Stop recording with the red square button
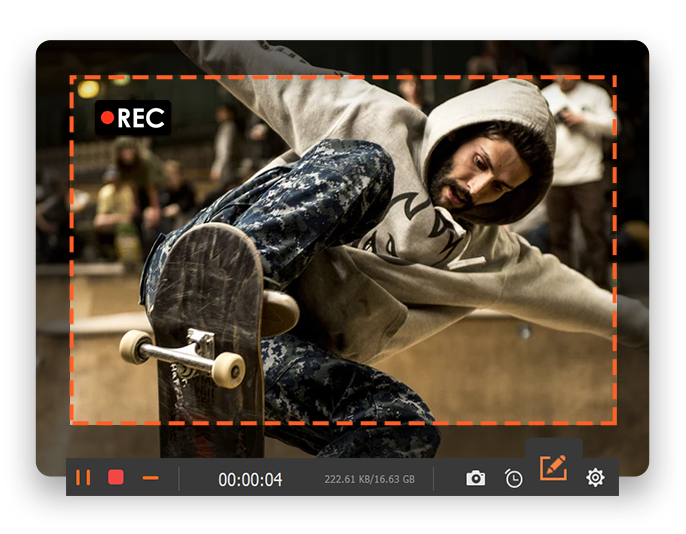The width and height of the screenshot is (686, 534). pos(116,478)
